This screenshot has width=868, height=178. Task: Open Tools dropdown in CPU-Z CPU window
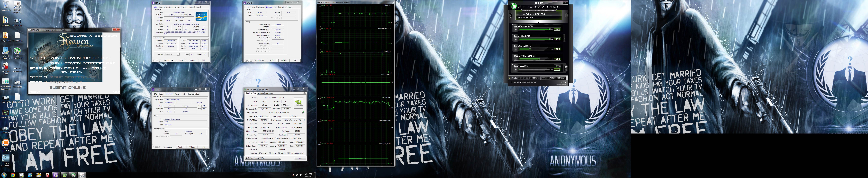(186, 60)
